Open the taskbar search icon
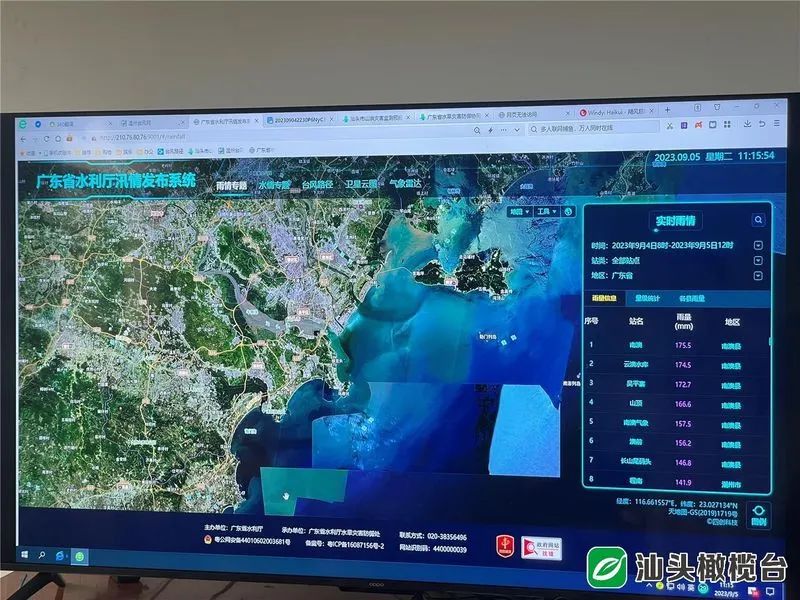The height and width of the screenshot is (600, 800). click(44, 554)
